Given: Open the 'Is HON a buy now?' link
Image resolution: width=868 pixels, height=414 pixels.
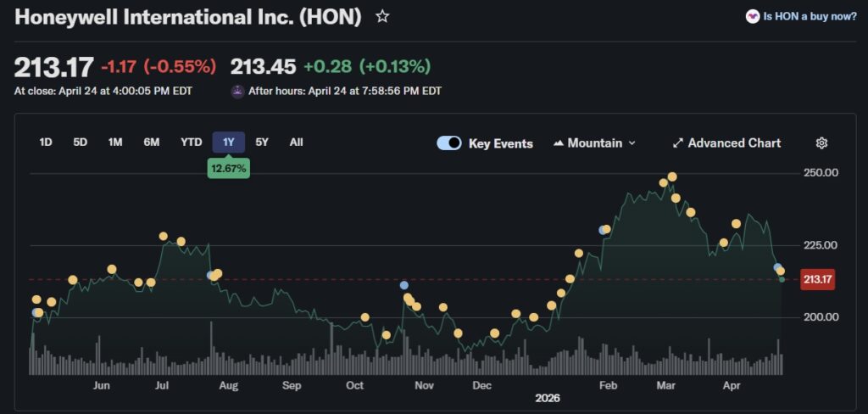Looking at the screenshot, I should point(810,16).
